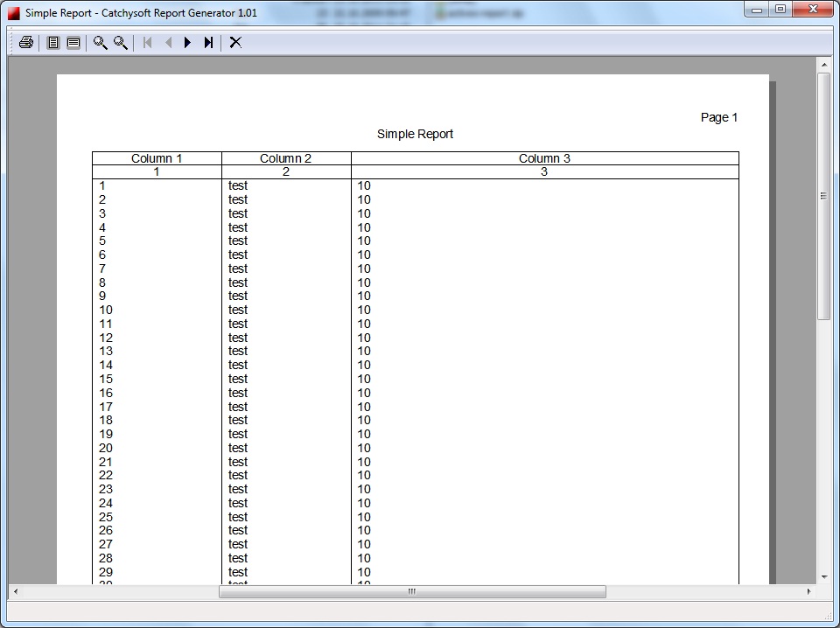Click the vertical scrollbar down arrow
840x628 pixels.
(x=824, y=576)
